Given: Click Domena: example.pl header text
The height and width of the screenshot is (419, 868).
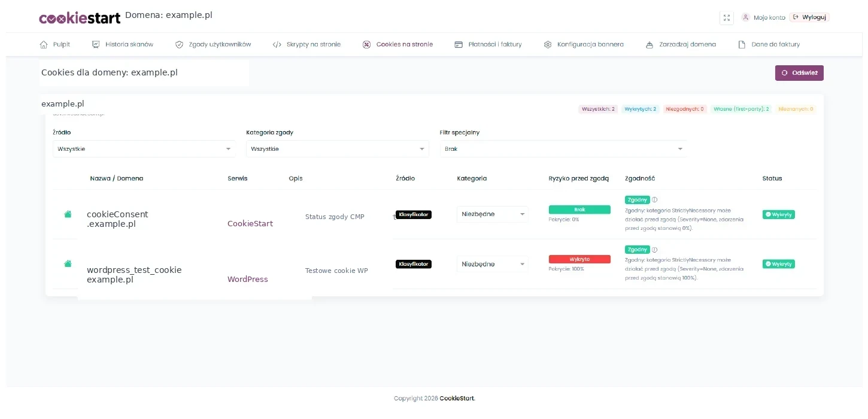Looking at the screenshot, I should pyautogui.click(x=169, y=15).
